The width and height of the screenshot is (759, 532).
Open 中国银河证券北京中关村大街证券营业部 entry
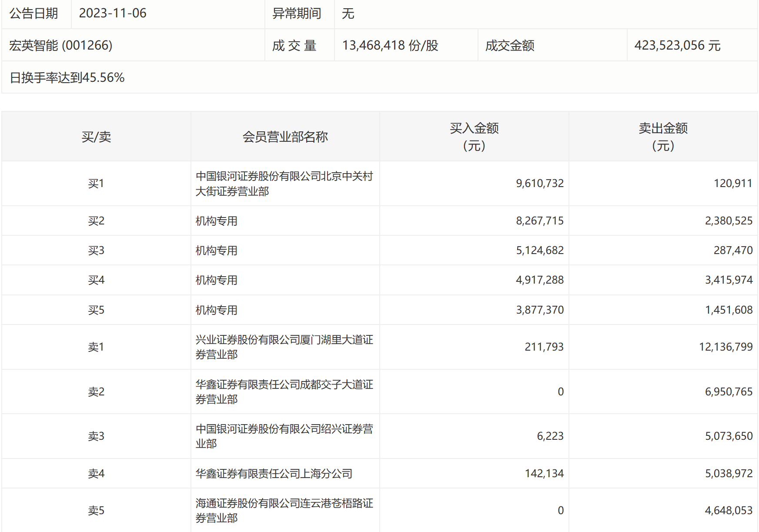click(284, 184)
